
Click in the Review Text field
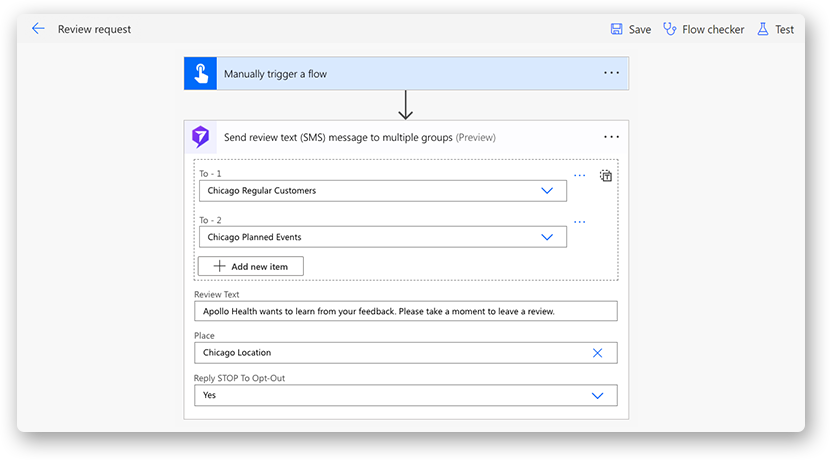click(405, 311)
